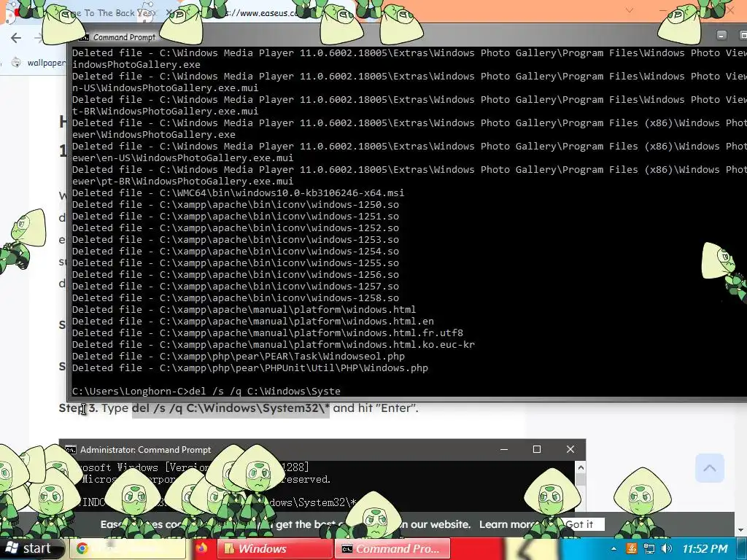
Task: Click line ending 'Task\Windowseol.php'
Action: [239, 356]
